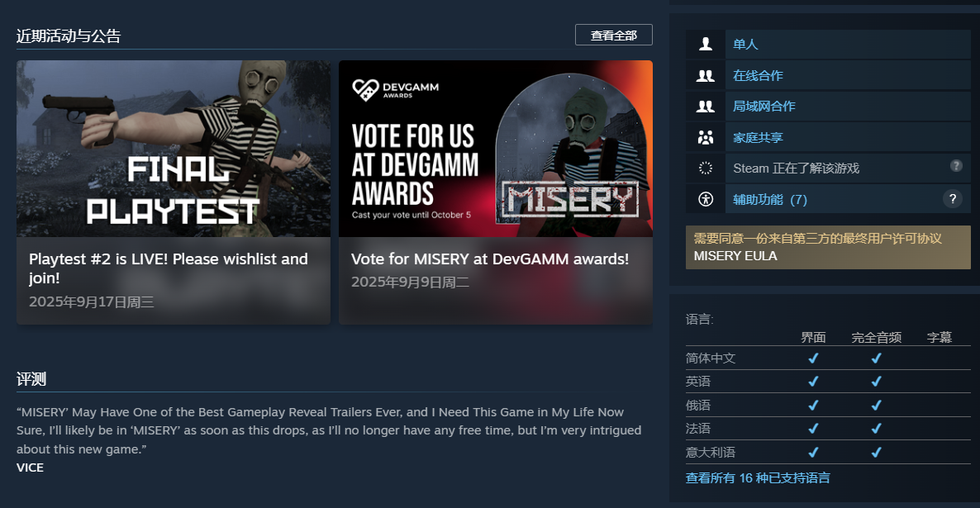Click the accessibility (辅助功能) figure icon
The height and width of the screenshot is (508, 980).
click(706, 199)
